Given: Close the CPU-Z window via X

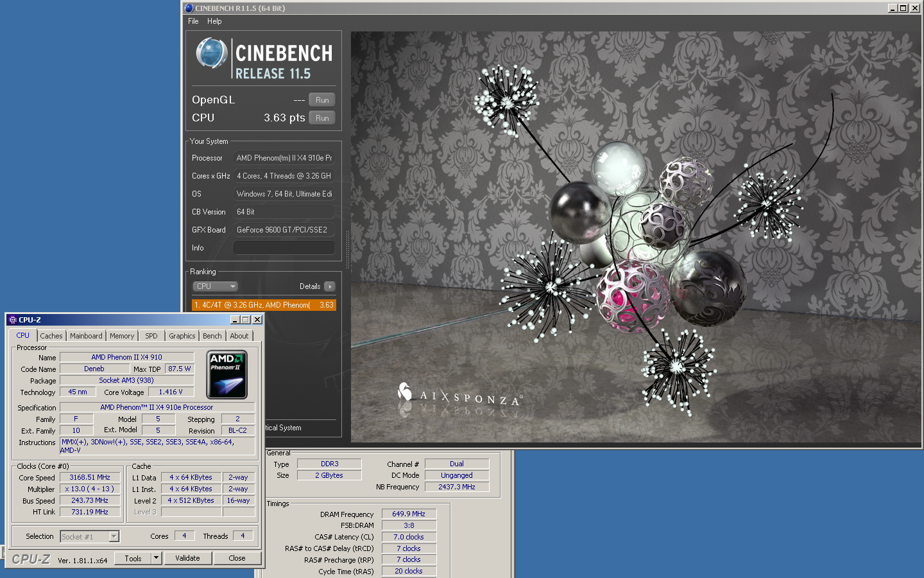Looking at the screenshot, I should point(257,320).
